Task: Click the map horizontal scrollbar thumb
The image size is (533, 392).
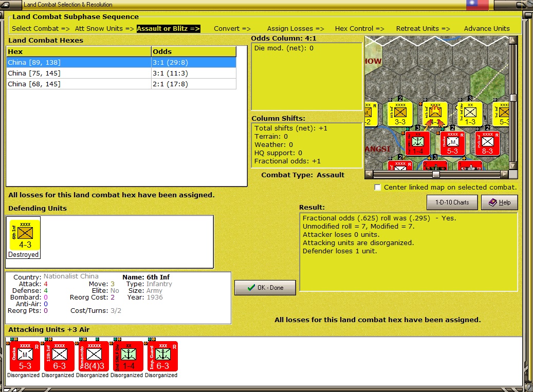Action: coord(436,175)
